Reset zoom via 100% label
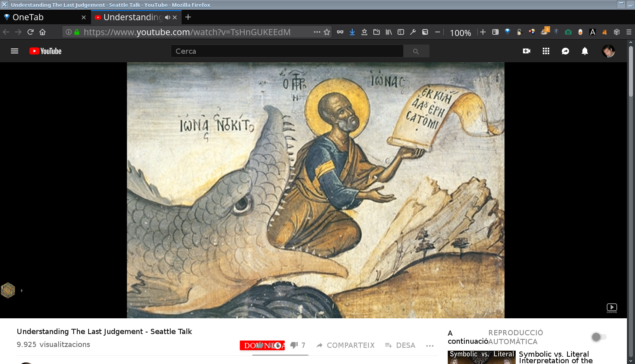 click(460, 33)
